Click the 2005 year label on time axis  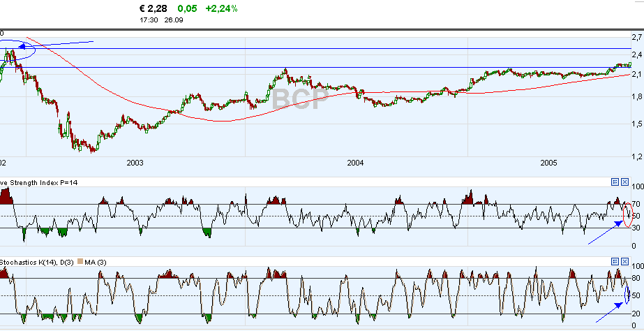pyautogui.click(x=549, y=163)
